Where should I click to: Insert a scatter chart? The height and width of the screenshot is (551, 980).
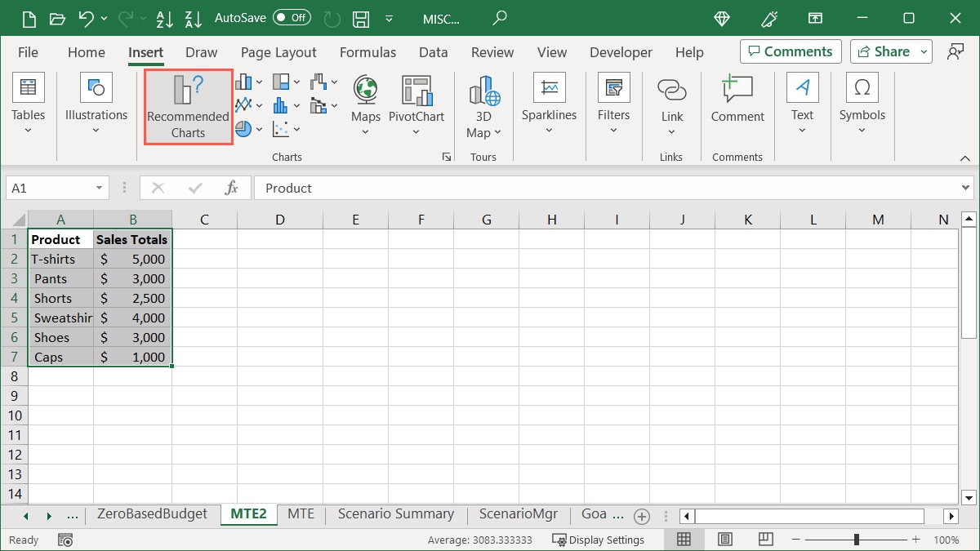(x=281, y=128)
